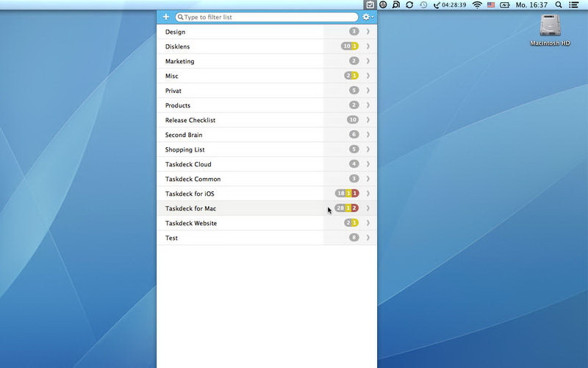
Task: Click the red badge on Taskdeck for iOS
Action: (355, 194)
